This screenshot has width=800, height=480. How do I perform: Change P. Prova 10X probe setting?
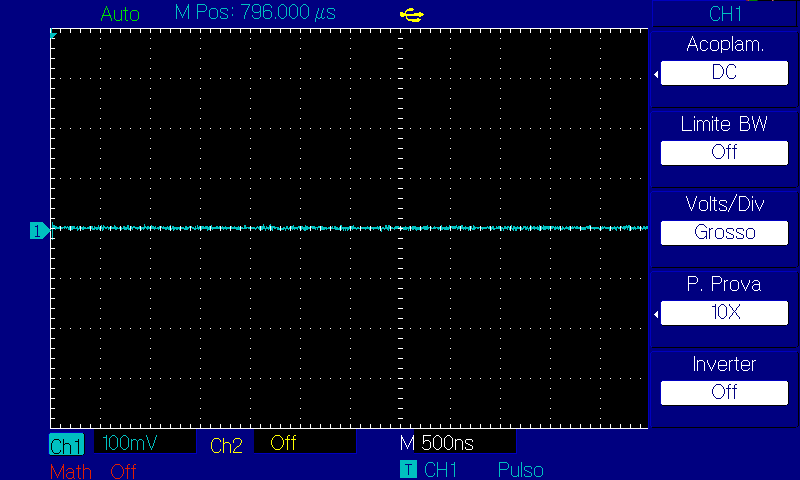724,312
